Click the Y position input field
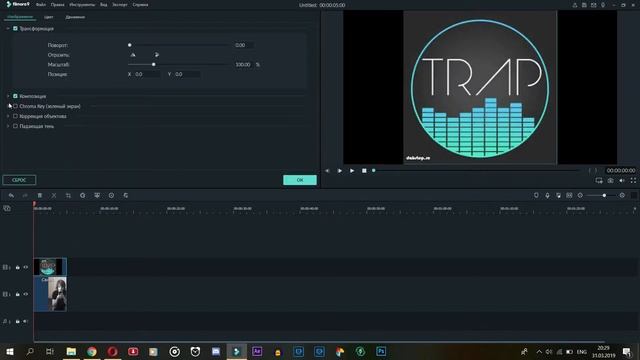This screenshot has height=360, width=640. [187, 74]
